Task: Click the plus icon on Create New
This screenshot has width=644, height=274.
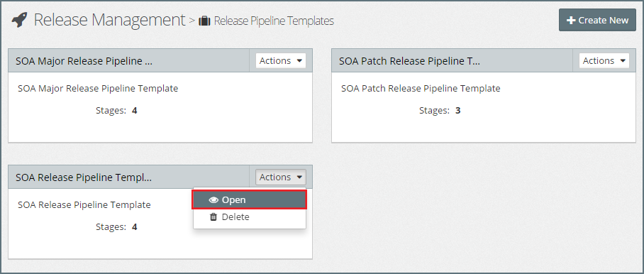Action: point(570,21)
